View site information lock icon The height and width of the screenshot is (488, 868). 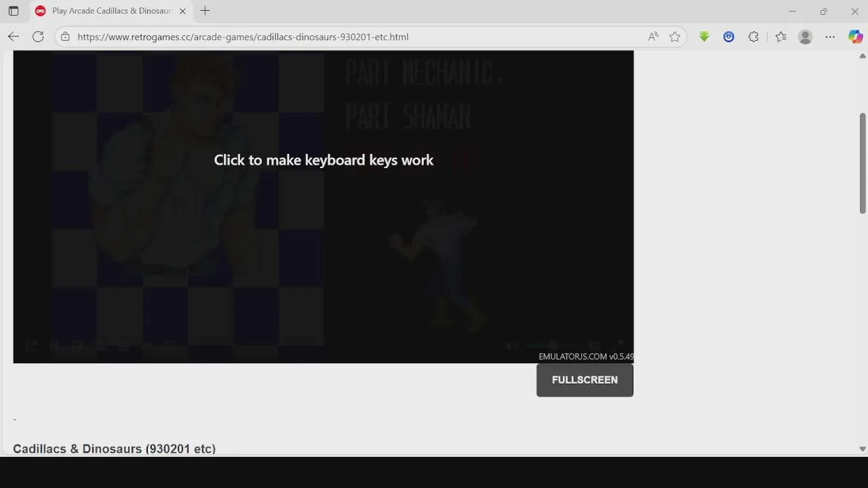pos(65,37)
